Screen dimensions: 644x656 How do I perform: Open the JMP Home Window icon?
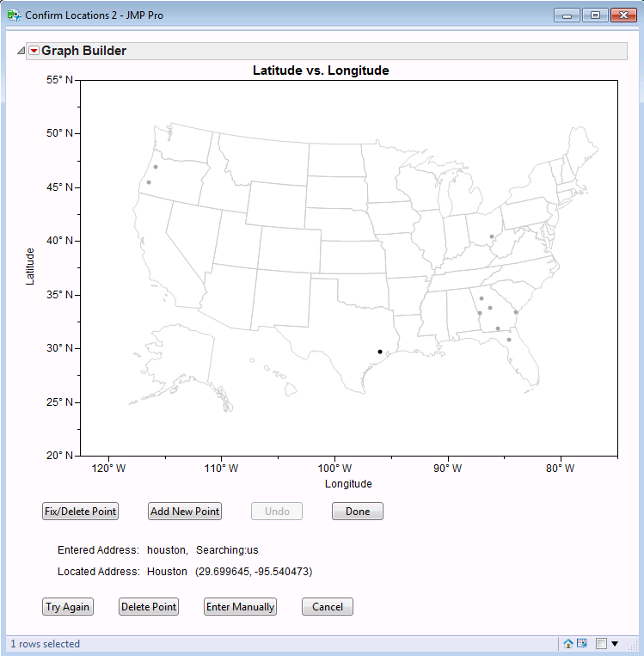[x=567, y=643]
